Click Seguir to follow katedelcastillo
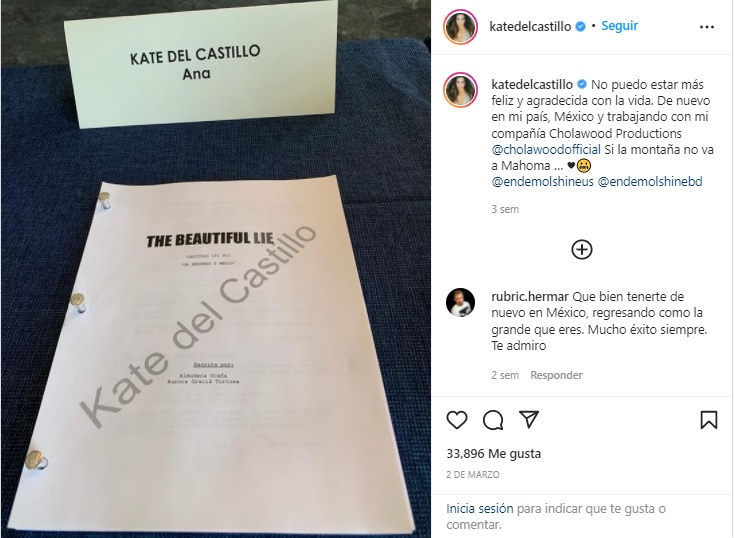The image size is (734, 538). (619, 26)
